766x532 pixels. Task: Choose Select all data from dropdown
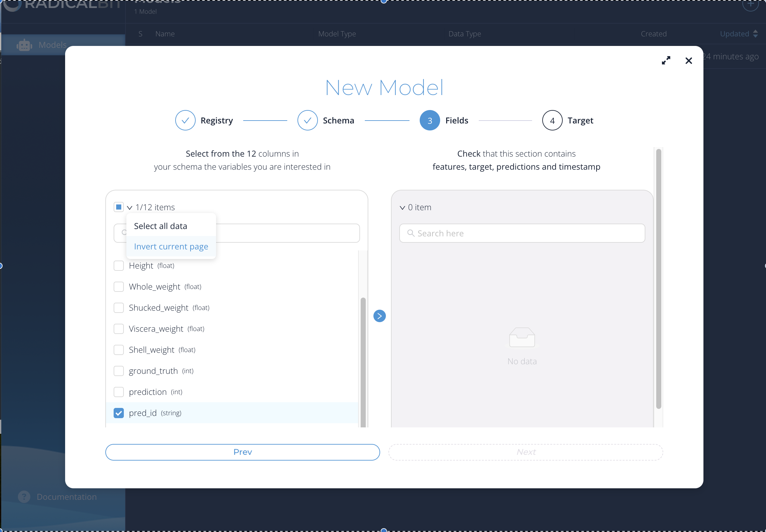(x=171, y=226)
